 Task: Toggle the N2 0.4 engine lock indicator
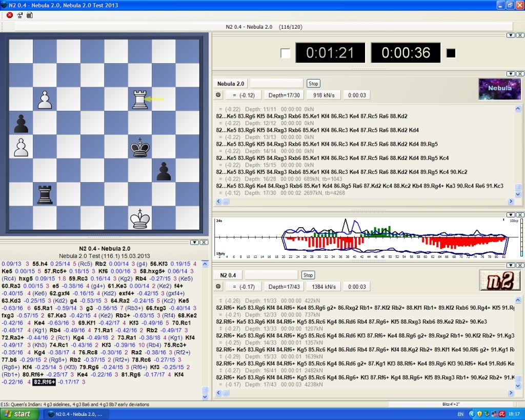(x=218, y=287)
